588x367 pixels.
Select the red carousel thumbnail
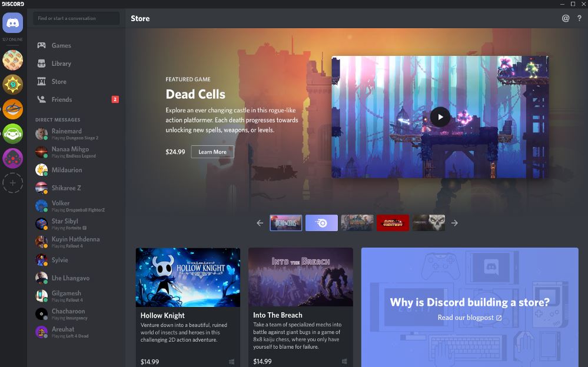(393, 223)
